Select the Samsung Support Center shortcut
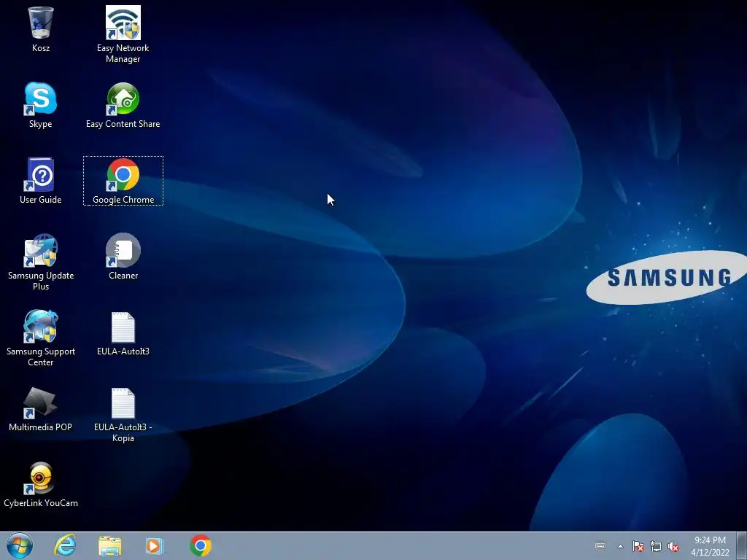Screen dimensions: 747x560 click(x=41, y=338)
